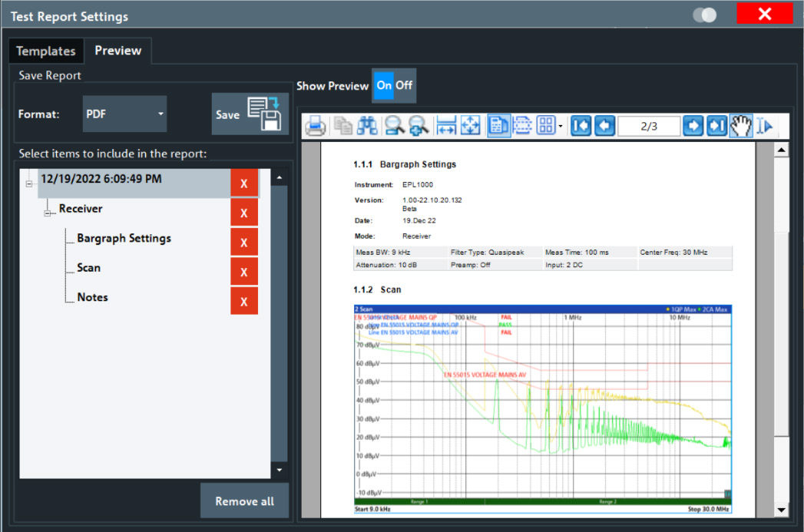Jump to the last preview page

(716, 126)
